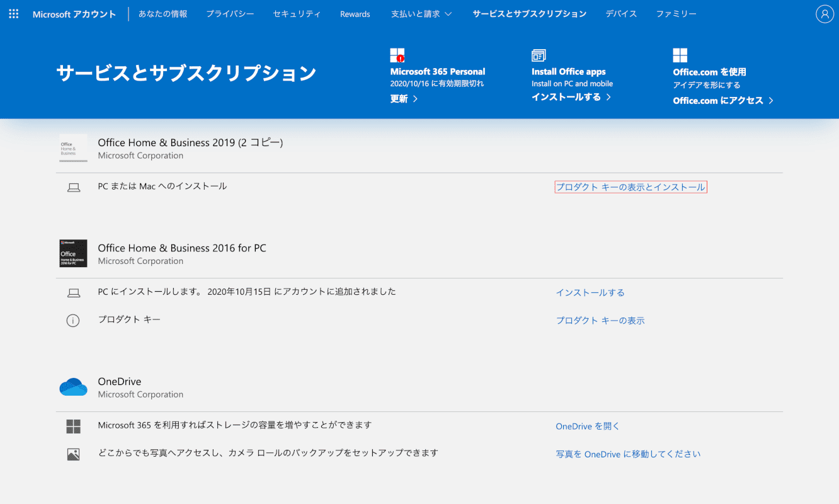Image resolution: width=839 pixels, height=504 pixels.
Task: Open the ファミリー tab
Action: [676, 14]
